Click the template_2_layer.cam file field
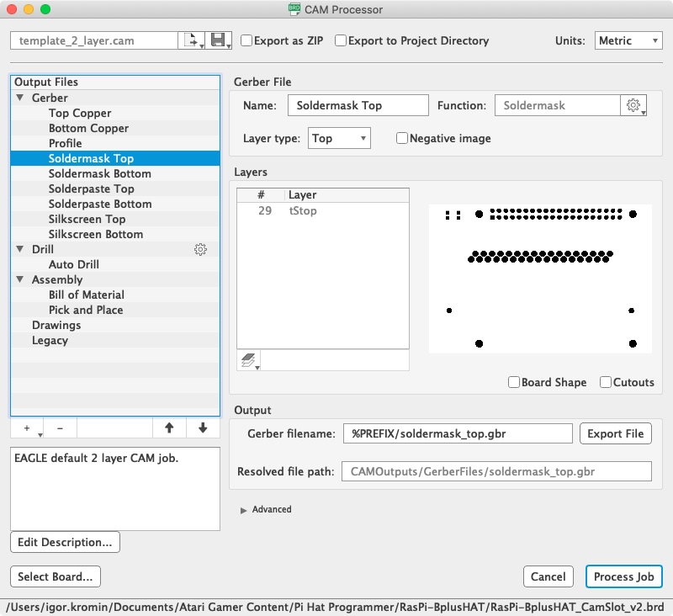The width and height of the screenshot is (673, 616). (94, 40)
